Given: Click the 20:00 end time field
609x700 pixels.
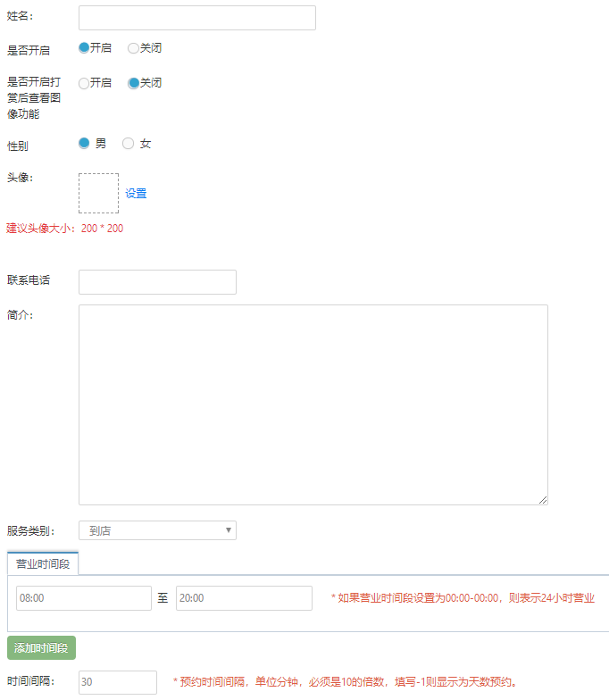Looking at the screenshot, I should [x=244, y=598].
